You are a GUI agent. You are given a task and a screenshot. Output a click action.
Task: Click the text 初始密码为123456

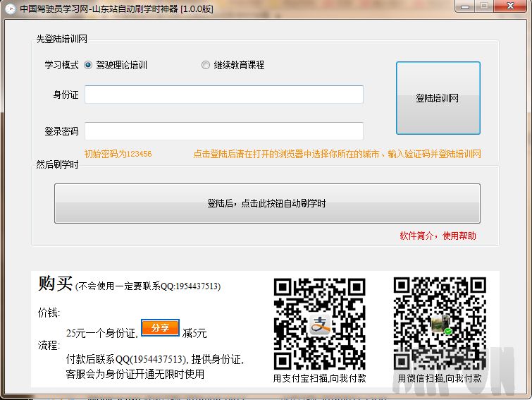(x=118, y=154)
